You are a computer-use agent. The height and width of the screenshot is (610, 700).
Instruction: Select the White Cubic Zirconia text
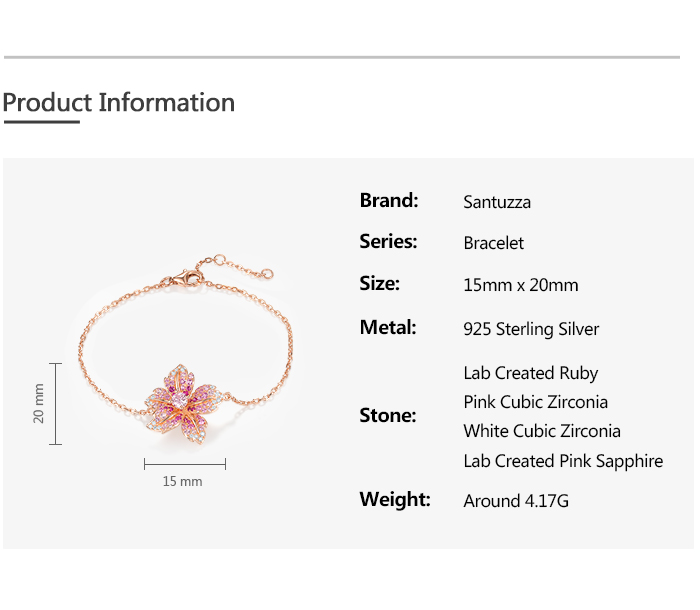[541, 431]
